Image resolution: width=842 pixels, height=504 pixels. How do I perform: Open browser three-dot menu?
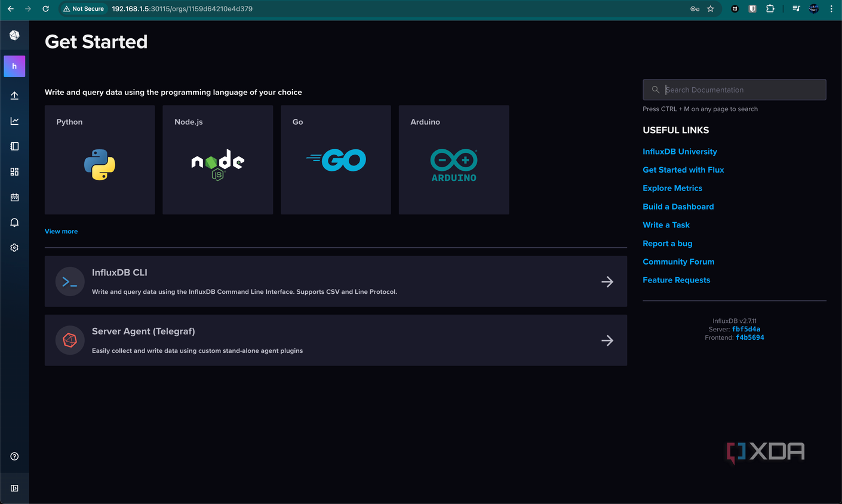pyautogui.click(x=831, y=9)
